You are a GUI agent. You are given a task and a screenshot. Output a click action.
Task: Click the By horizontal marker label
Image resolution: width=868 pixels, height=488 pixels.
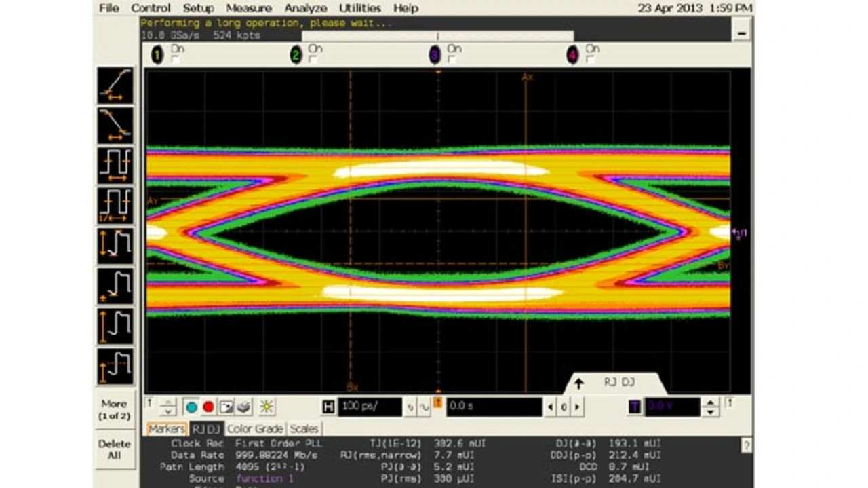pos(723,265)
